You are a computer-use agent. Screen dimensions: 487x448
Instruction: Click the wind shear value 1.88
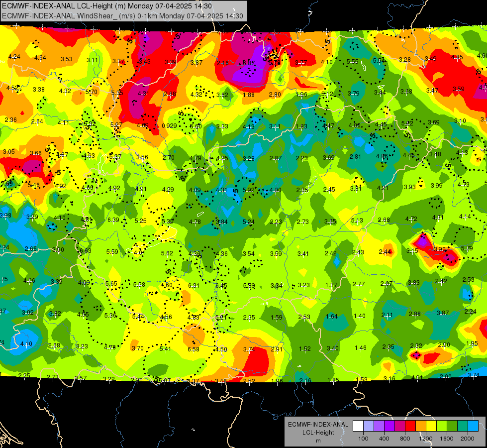249,95
